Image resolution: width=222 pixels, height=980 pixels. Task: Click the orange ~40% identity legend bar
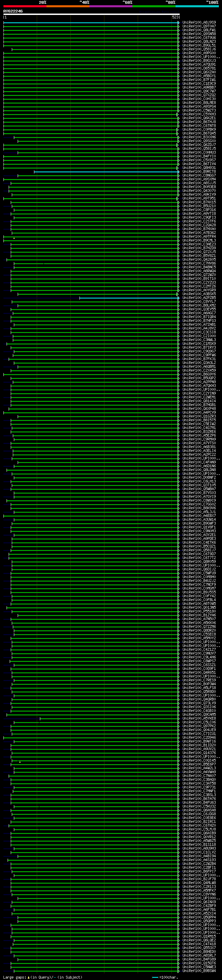coord(68,7)
